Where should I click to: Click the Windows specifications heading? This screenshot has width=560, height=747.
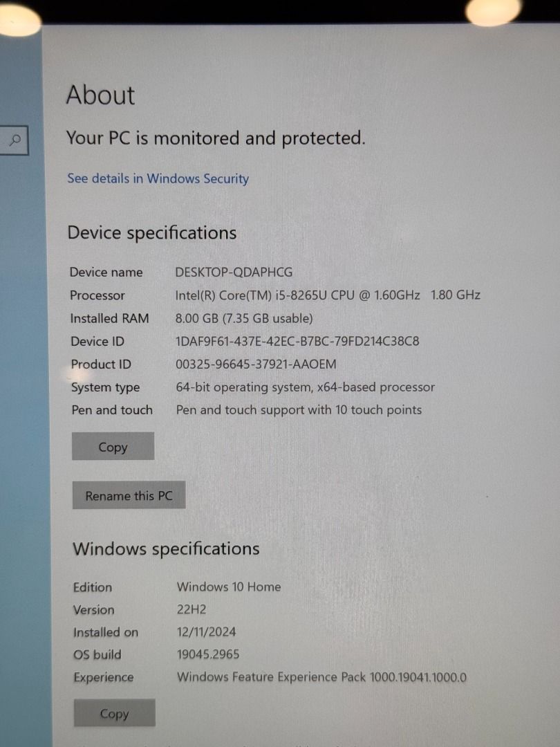(x=166, y=548)
